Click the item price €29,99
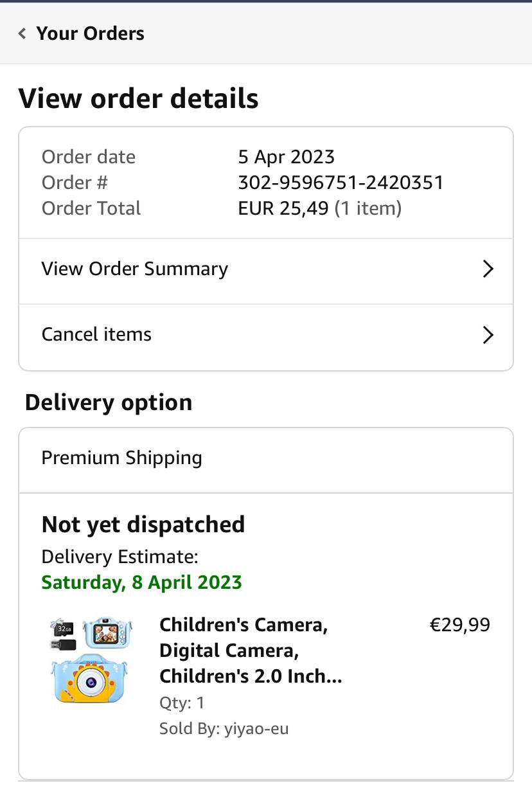 [459, 625]
